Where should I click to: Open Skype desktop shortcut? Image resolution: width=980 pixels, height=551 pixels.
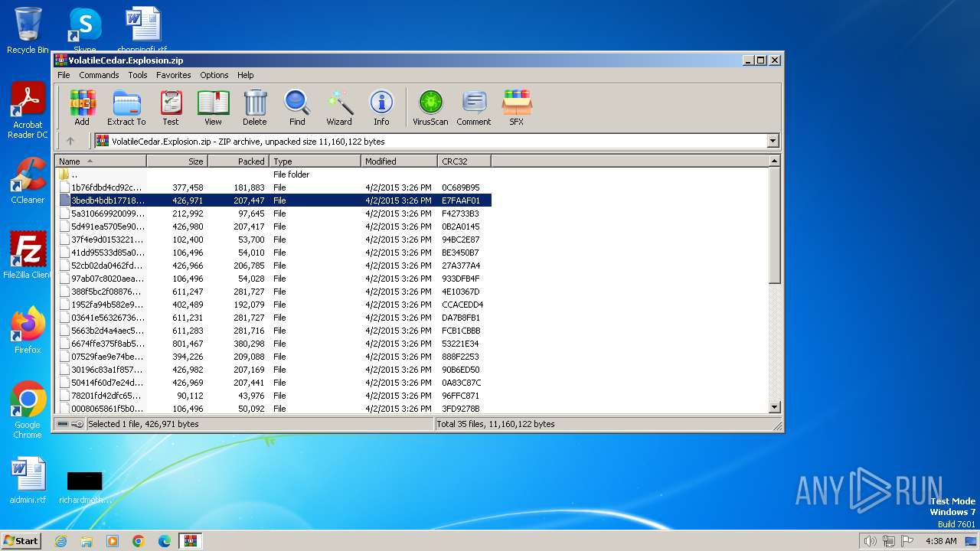[x=84, y=31]
